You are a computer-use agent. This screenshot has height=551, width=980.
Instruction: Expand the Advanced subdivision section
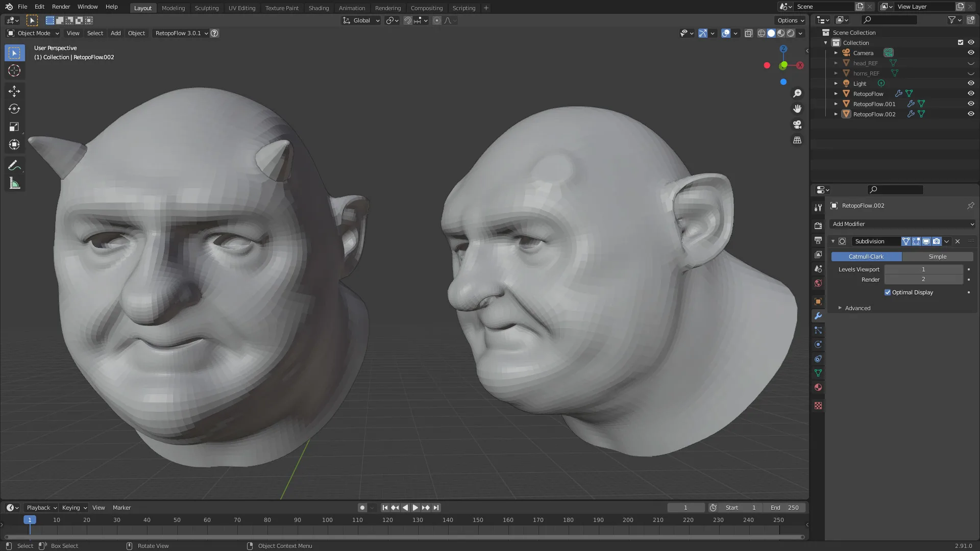click(857, 308)
